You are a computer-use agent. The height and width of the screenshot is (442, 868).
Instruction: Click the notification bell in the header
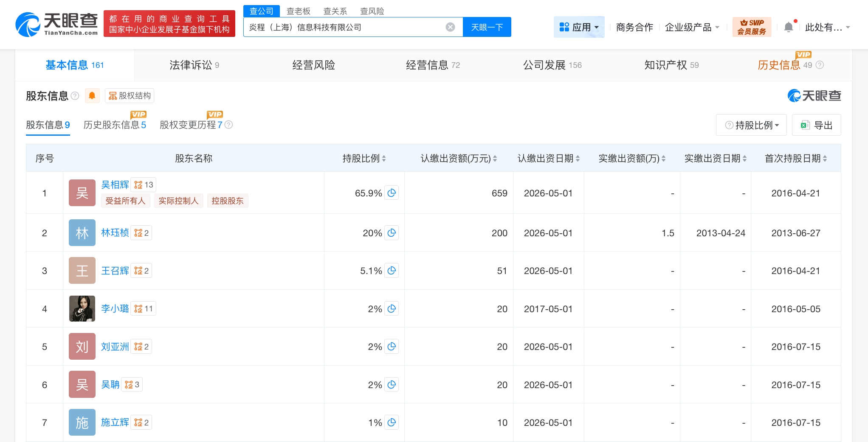point(788,27)
